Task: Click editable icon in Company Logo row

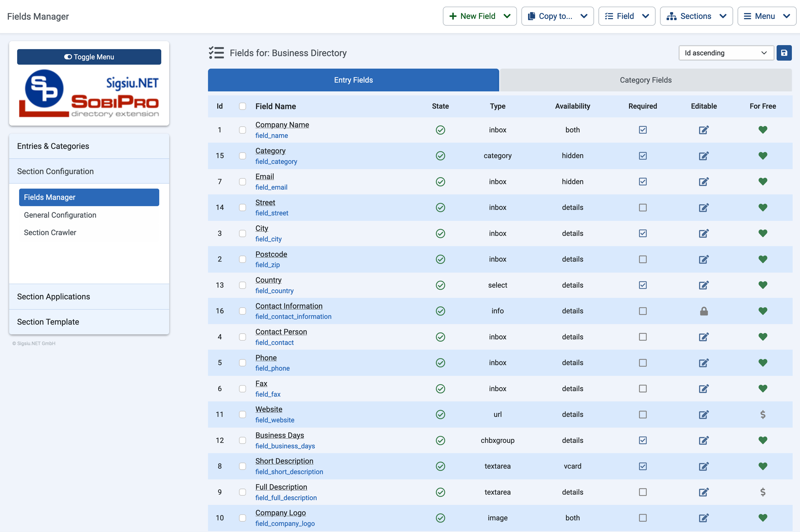Action: point(703,518)
